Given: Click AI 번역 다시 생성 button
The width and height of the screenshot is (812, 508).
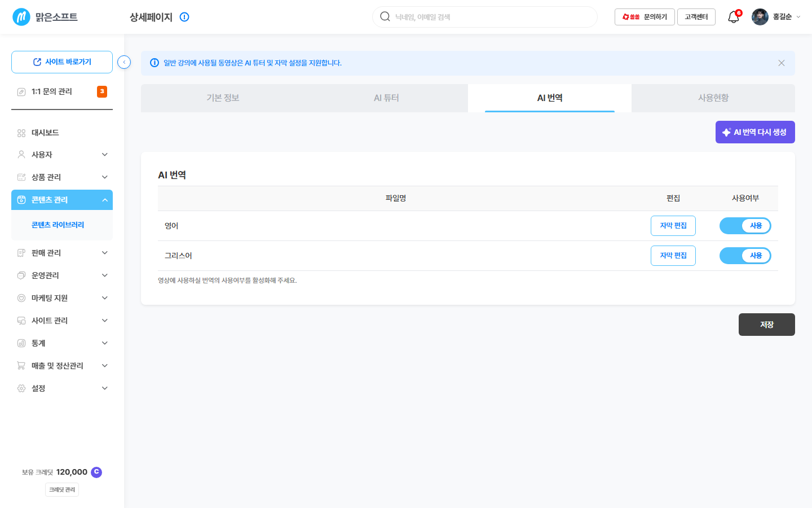Looking at the screenshot, I should click(x=755, y=132).
